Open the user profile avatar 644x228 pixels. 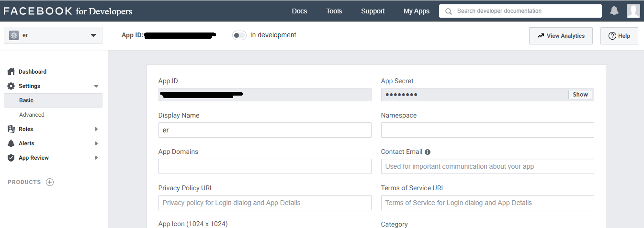coord(633,11)
